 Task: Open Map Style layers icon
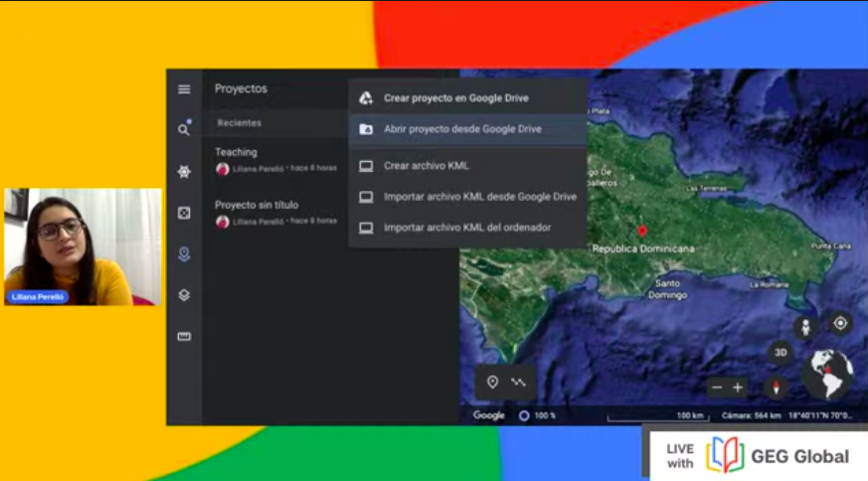pyautogui.click(x=184, y=295)
